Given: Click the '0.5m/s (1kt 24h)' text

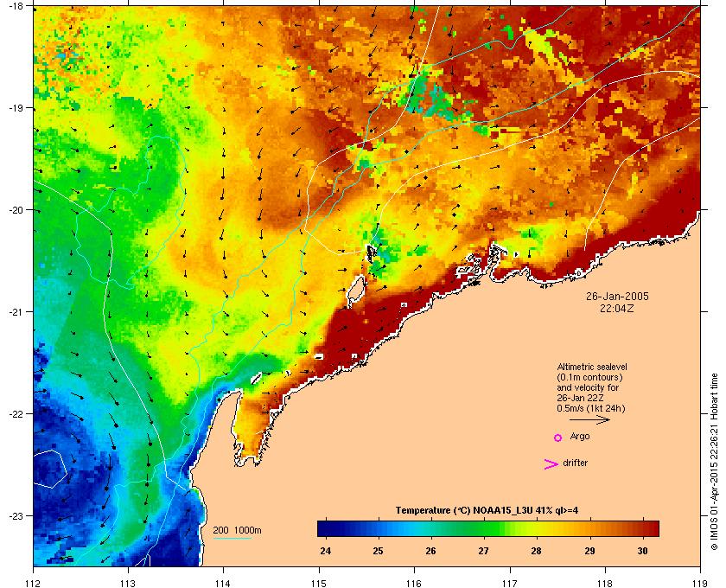Looking at the screenshot, I should pos(591,409).
